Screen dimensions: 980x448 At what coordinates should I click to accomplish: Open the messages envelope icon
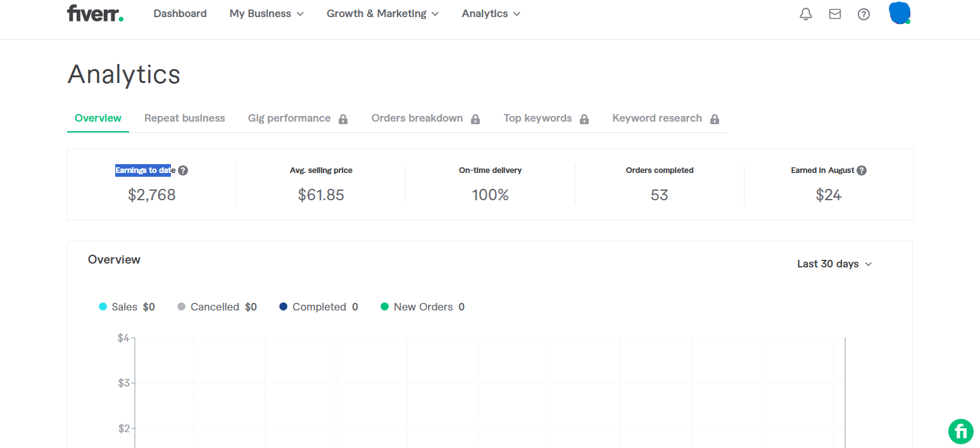coord(835,14)
